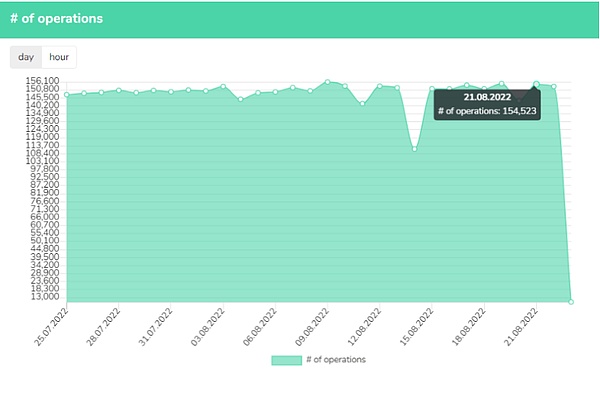Select the dip data point at 11.08.2022

(x=362, y=103)
